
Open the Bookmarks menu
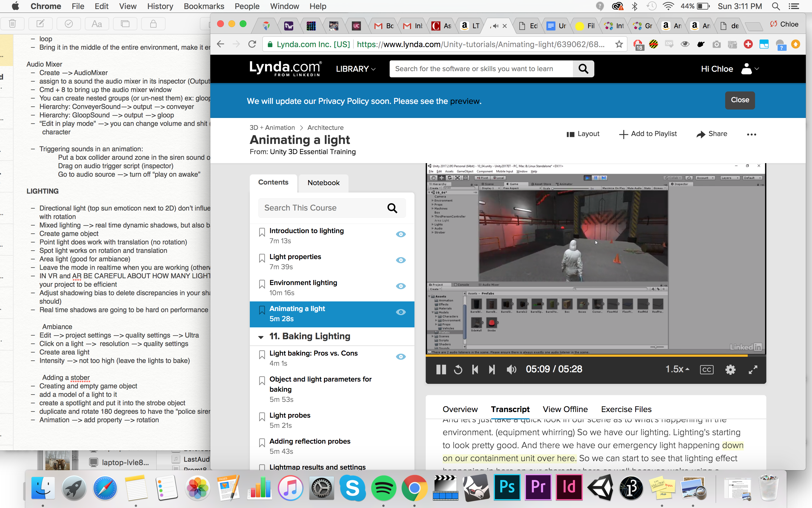(204, 6)
